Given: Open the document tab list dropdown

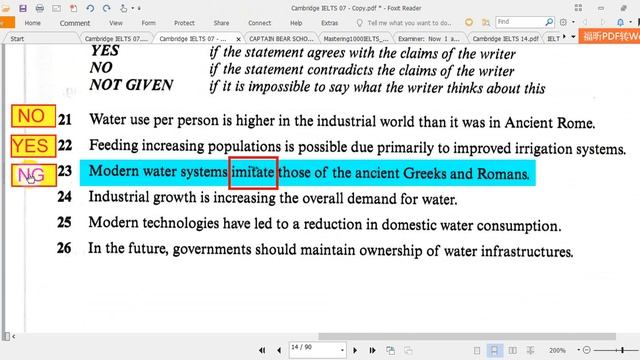Looking at the screenshot, I should (573, 37).
